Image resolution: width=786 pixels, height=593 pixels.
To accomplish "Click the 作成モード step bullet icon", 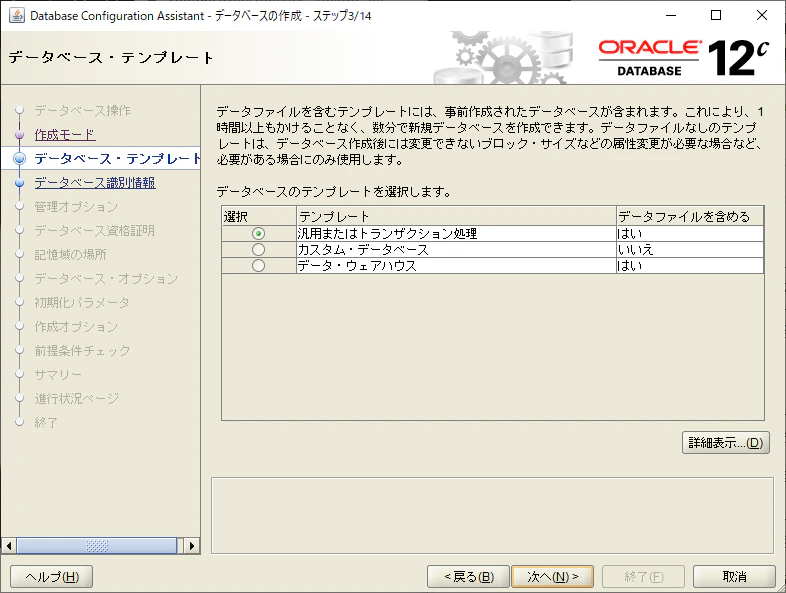I will coord(20,135).
